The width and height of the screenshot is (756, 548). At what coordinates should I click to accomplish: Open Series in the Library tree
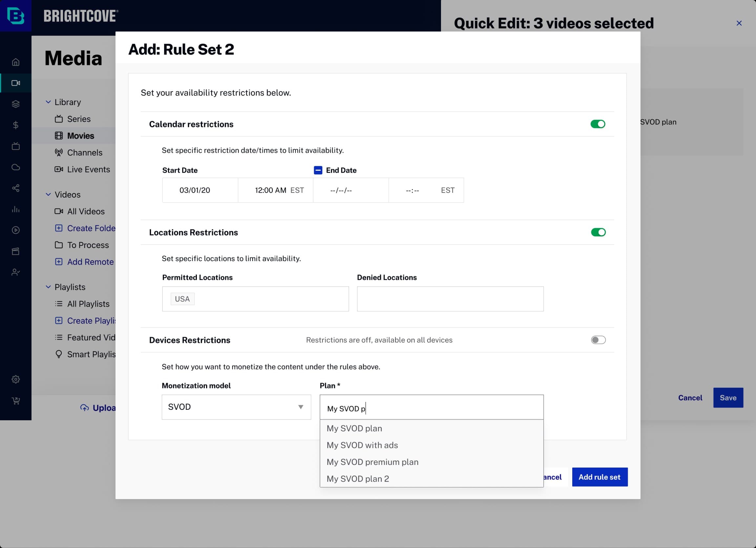[x=79, y=119]
